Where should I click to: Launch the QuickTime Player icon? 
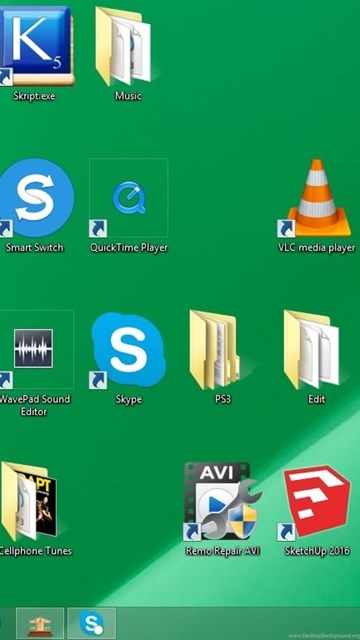(x=129, y=198)
